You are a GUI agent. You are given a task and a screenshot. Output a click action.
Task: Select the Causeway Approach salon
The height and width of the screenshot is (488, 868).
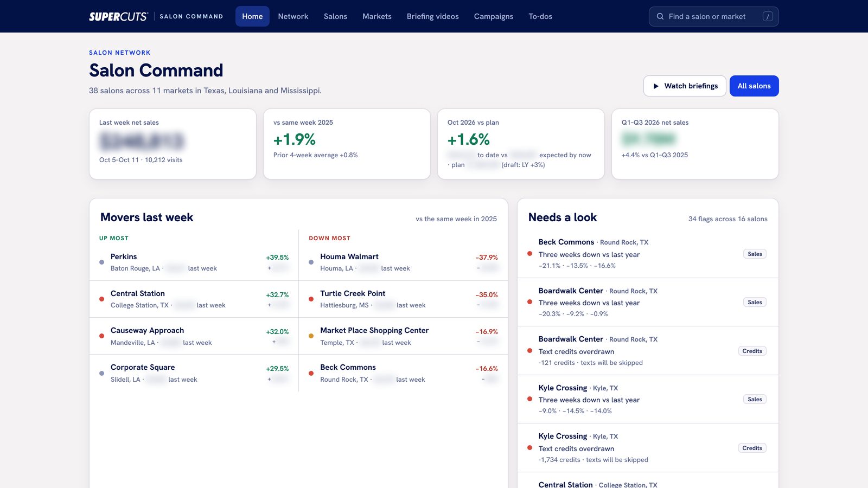pos(194,336)
